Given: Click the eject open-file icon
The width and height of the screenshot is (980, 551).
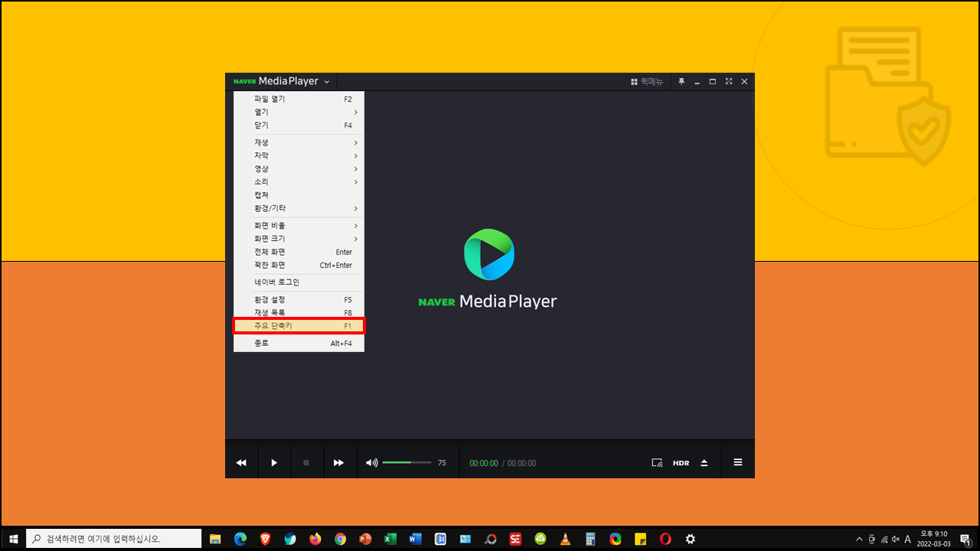Looking at the screenshot, I should coord(704,463).
